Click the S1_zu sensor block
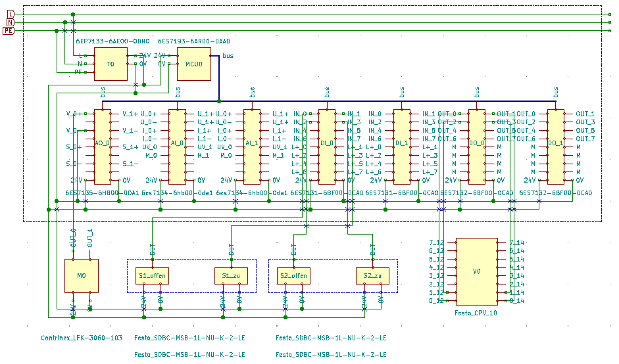619x364 pixels. coord(231,276)
